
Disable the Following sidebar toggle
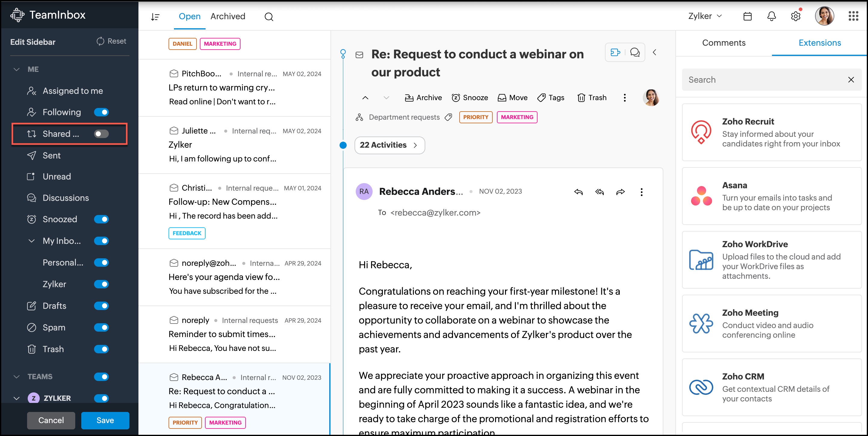click(101, 112)
